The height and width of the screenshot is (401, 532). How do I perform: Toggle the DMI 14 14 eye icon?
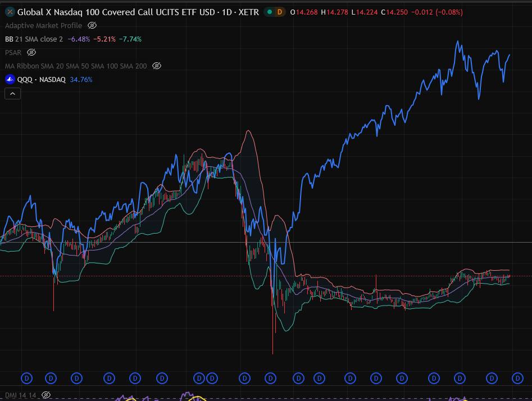(x=46, y=395)
